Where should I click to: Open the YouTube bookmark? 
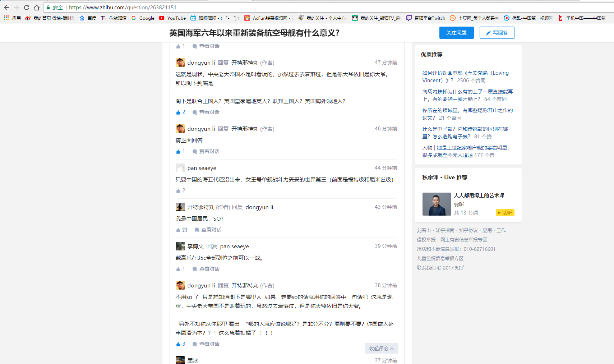172,18
